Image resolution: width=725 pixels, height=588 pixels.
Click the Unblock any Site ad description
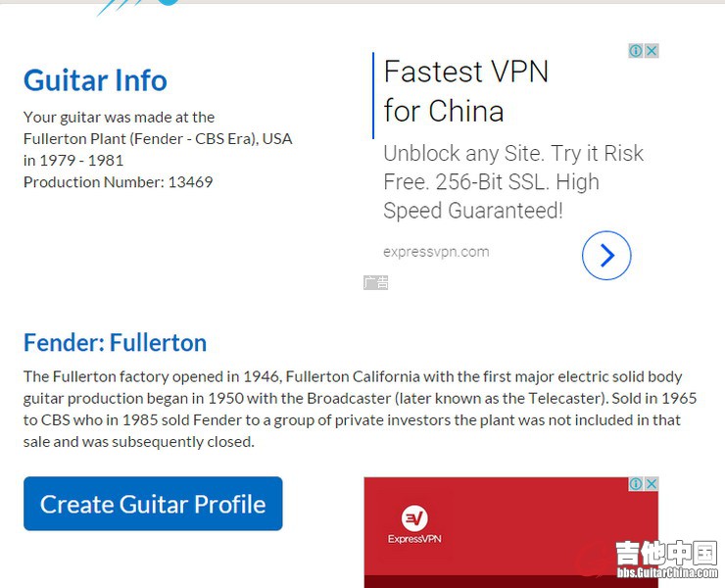coord(513,182)
